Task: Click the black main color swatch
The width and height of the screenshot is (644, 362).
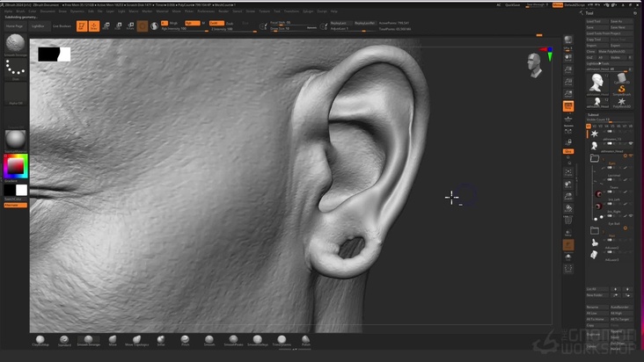Action: (x=10, y=190)
